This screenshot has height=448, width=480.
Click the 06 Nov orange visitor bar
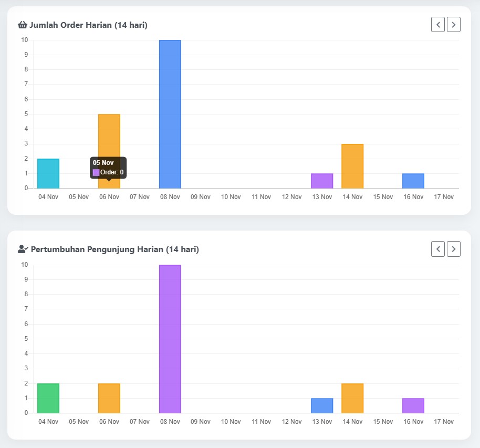109,398
